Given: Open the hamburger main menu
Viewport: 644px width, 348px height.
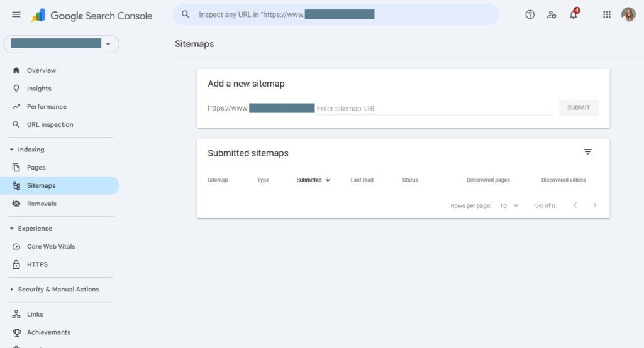Looking at the screenshot, I should pyautogui.click(x=16, y=15).
